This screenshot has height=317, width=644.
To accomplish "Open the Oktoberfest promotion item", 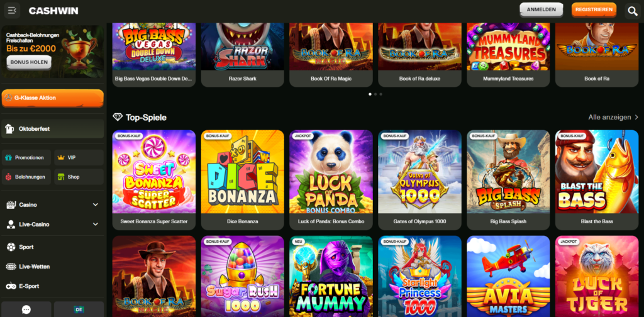I will coord(53,129).
